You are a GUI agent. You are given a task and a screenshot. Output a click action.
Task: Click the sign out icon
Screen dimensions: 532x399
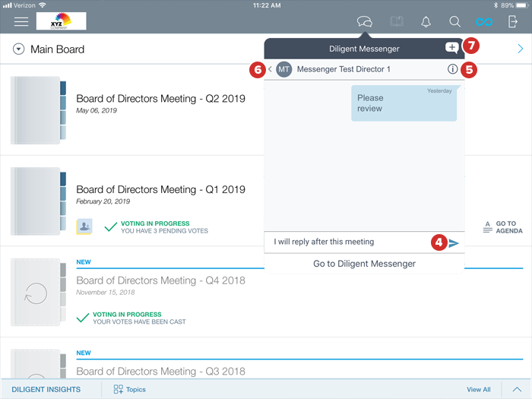[x=513, y=22]
